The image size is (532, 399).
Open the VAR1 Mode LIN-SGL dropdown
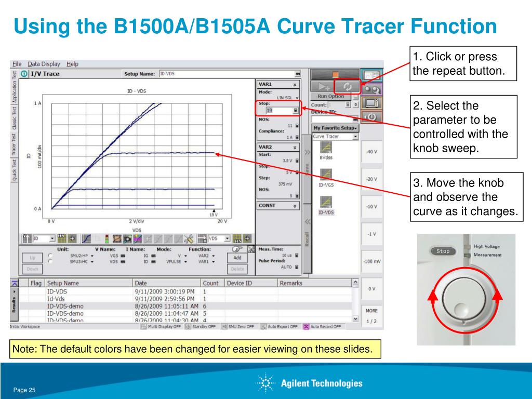pyautogui.click(x=297, y=98)
